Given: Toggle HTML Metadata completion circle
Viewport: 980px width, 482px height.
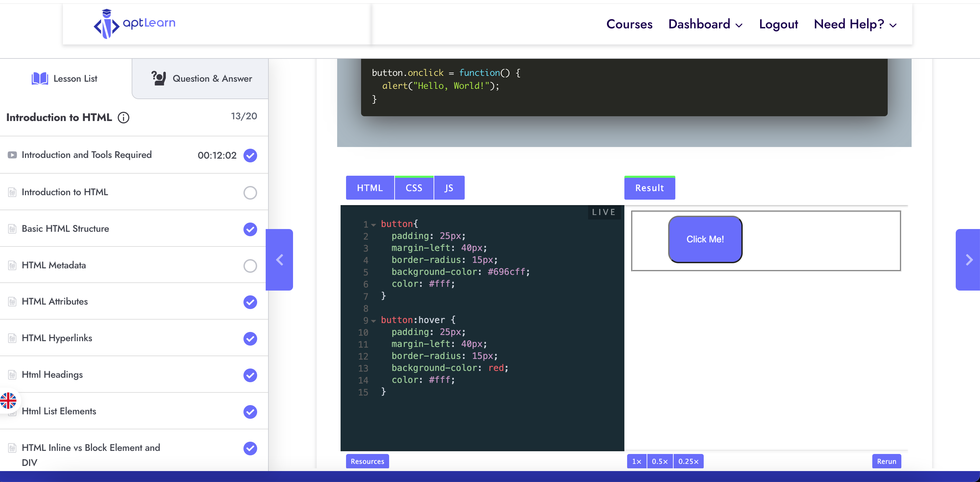Looking at the screenshot, I should coord(250,266).
